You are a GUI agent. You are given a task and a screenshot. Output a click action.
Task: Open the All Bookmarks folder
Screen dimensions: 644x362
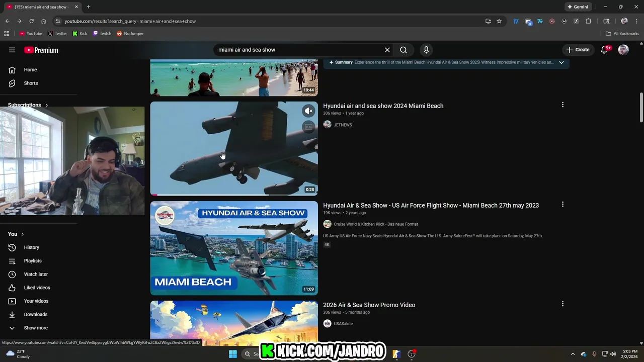tap(622, 34)
